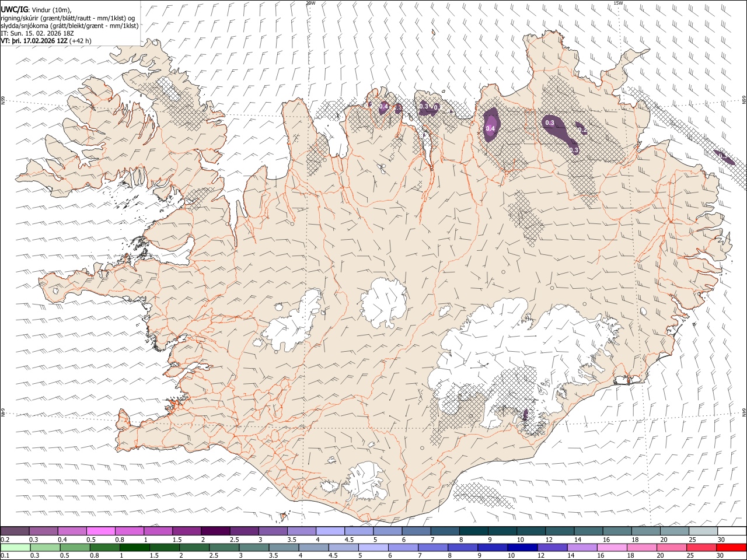Click the 'rigning/skúrir' legend description line

[68, 17]
